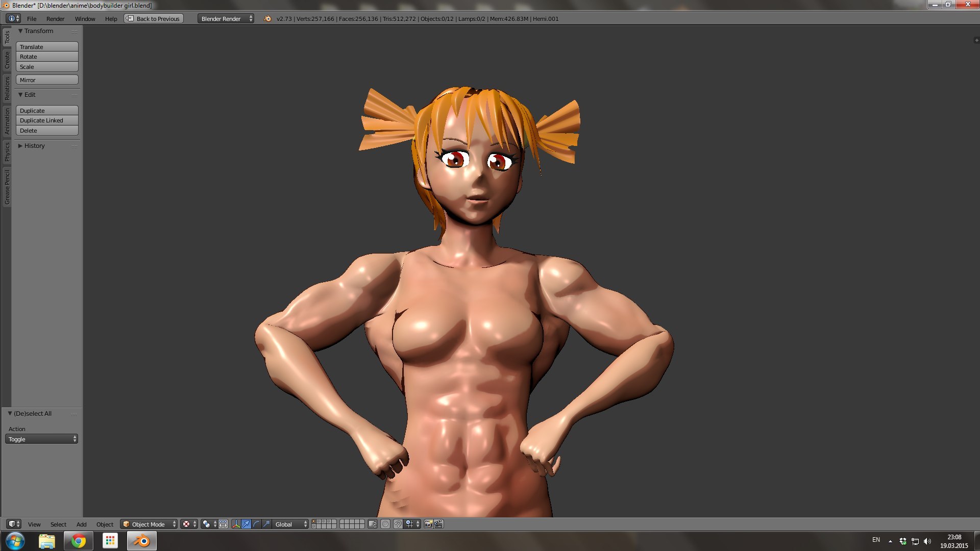
Task: Open the pivot point selector
Action: tap(209, 524)
